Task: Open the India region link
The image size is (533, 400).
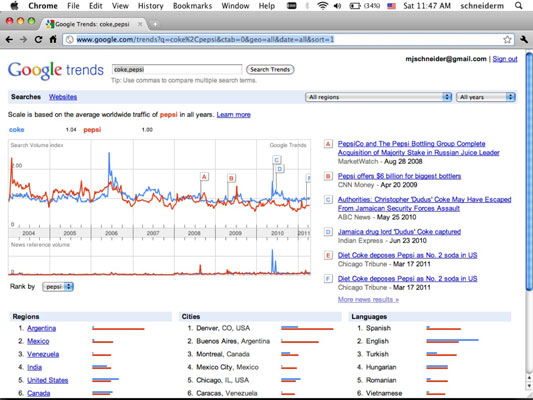Action: click(x=34, y=367)
